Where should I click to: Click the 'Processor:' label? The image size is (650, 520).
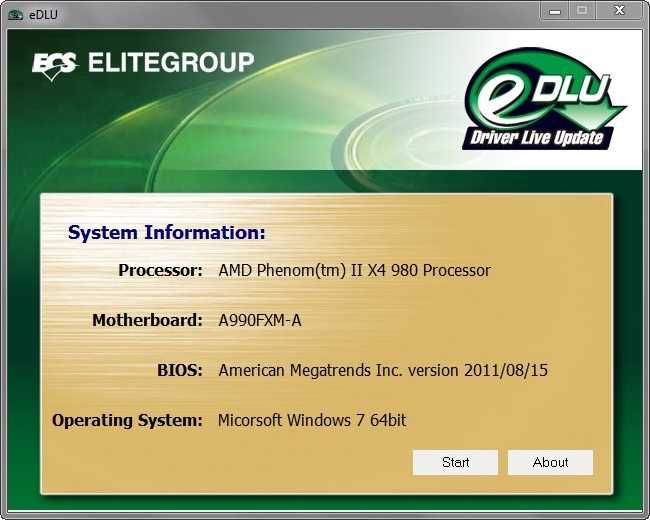pyautogui.click(x=160, y=270)
